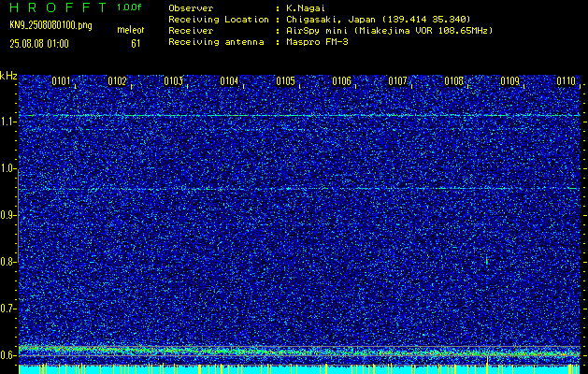
Task: Click the 0102 time marker
Action: point(117,81)
